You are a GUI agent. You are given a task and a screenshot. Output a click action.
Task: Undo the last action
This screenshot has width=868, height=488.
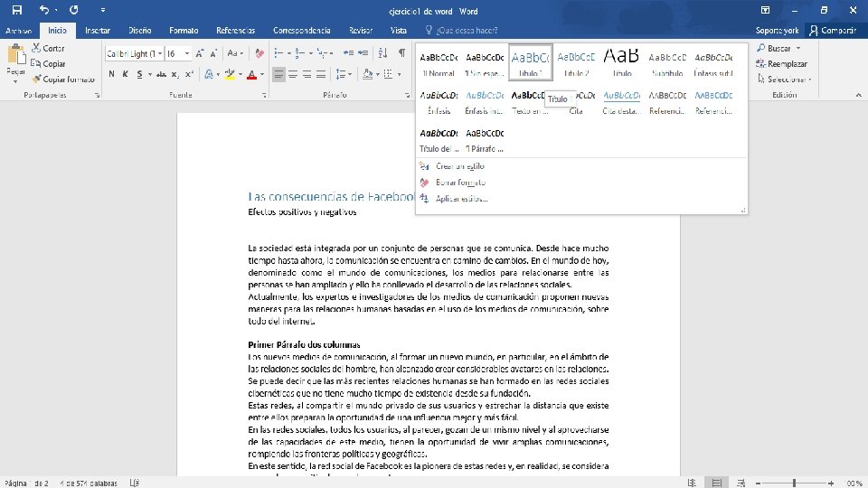pyautogui.click(x=44, y=10)
